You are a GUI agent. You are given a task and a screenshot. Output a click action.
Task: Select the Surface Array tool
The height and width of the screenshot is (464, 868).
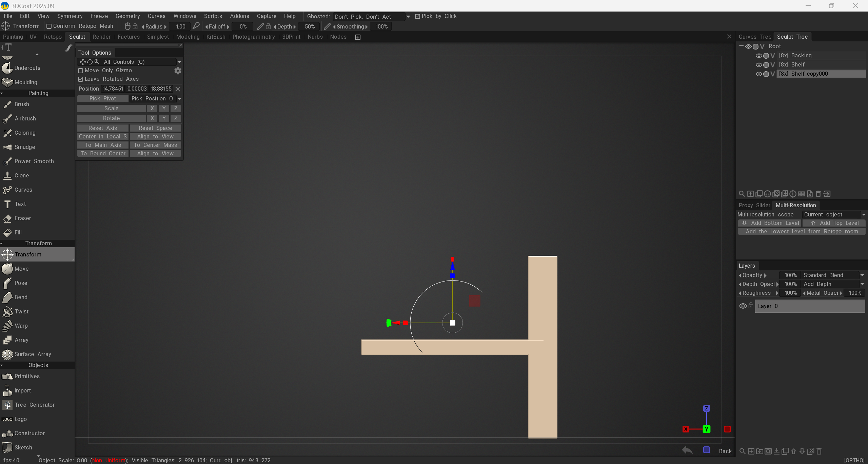pos(33,354)
